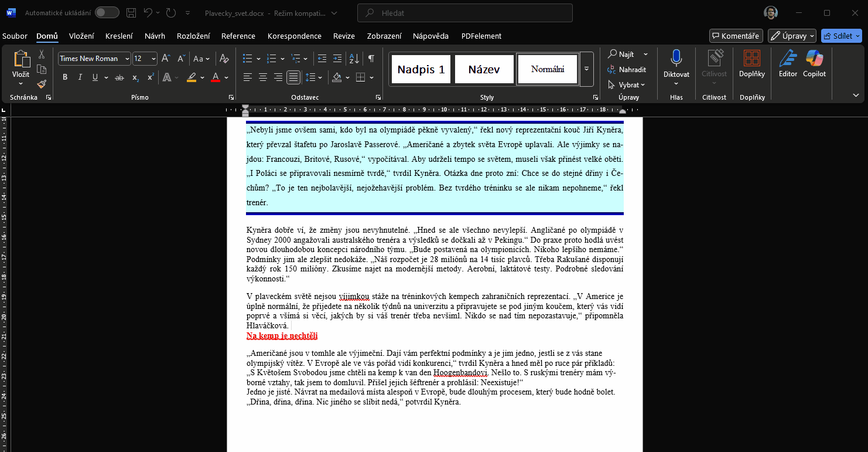This screenshot has height=452, width=868.
Task: Toggle bold formatting
Action: (x=65, y=77)
